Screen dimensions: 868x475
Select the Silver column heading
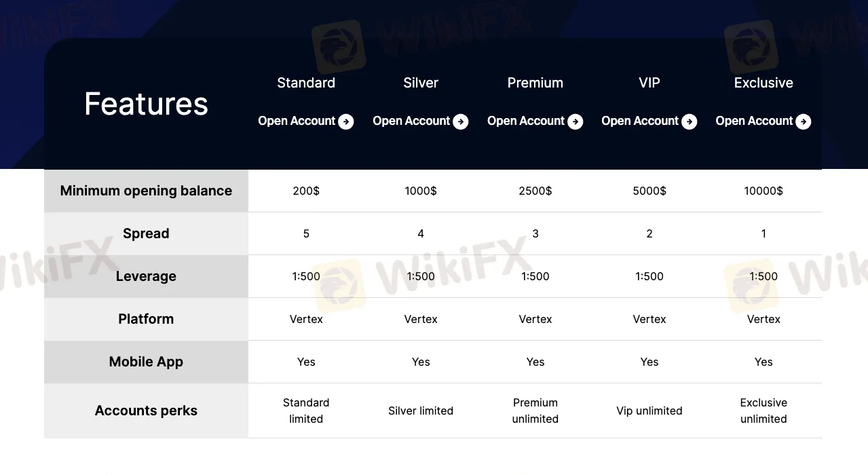coord(421,83)
